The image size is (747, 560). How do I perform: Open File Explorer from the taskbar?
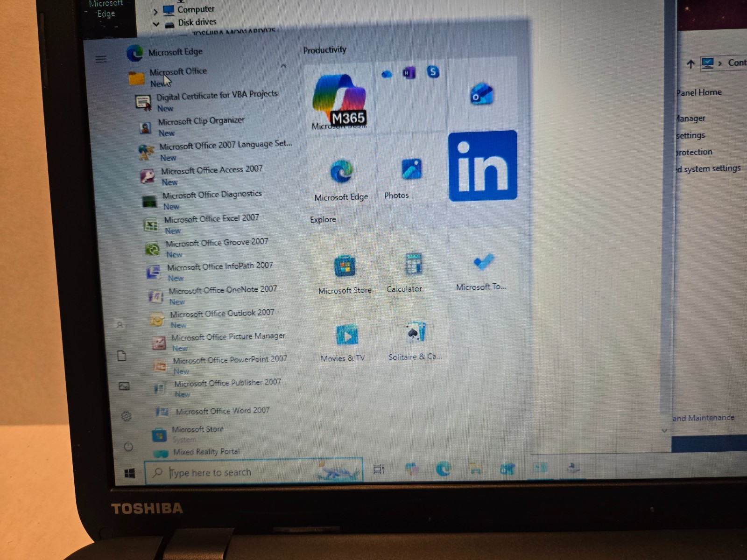tap(475, 468)
